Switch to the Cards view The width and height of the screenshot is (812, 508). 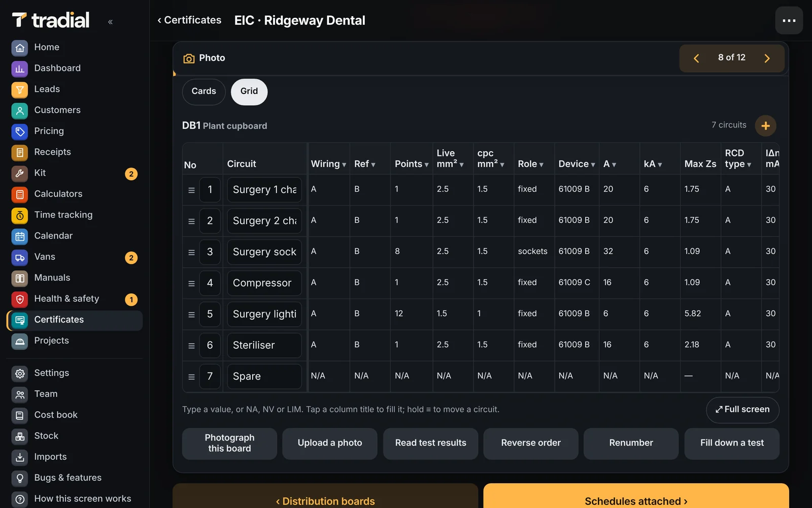[x=204, y=91]
